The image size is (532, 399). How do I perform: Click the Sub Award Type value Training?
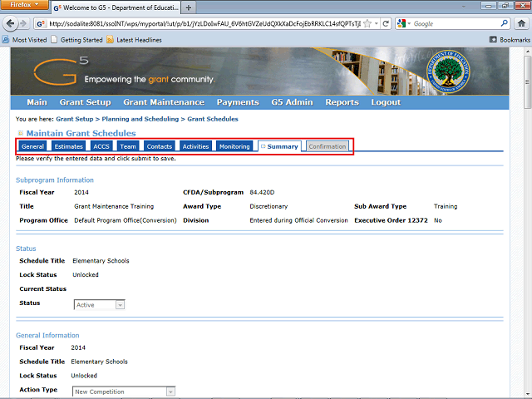(446, 206)
